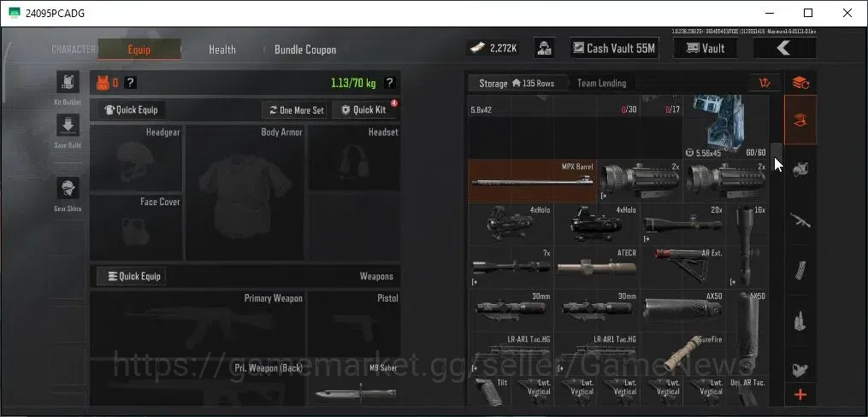Select the highlighted all-items category icon
This screenshot has height=417, width=868.
pyautogui.click(x=800, y=120)
